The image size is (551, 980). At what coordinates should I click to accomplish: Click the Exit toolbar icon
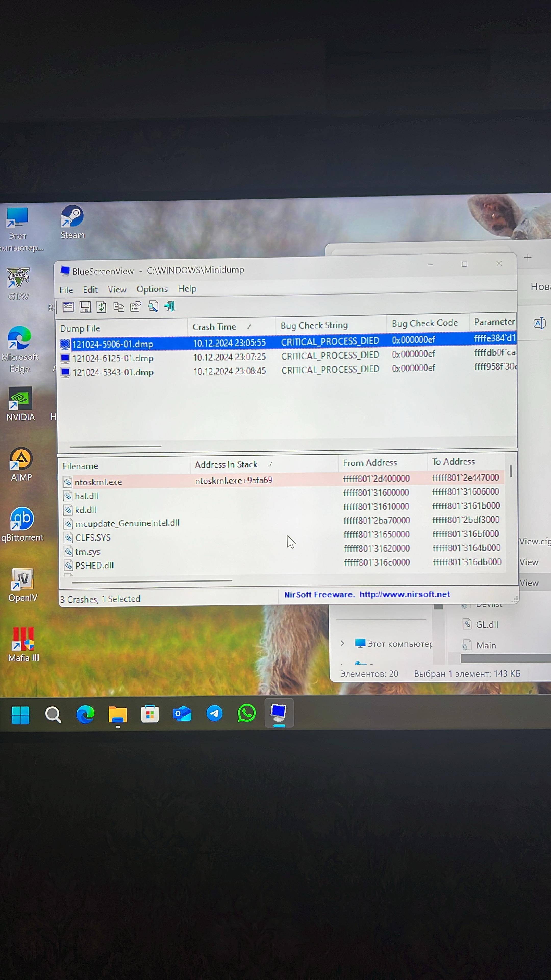[x=170, y=306]
